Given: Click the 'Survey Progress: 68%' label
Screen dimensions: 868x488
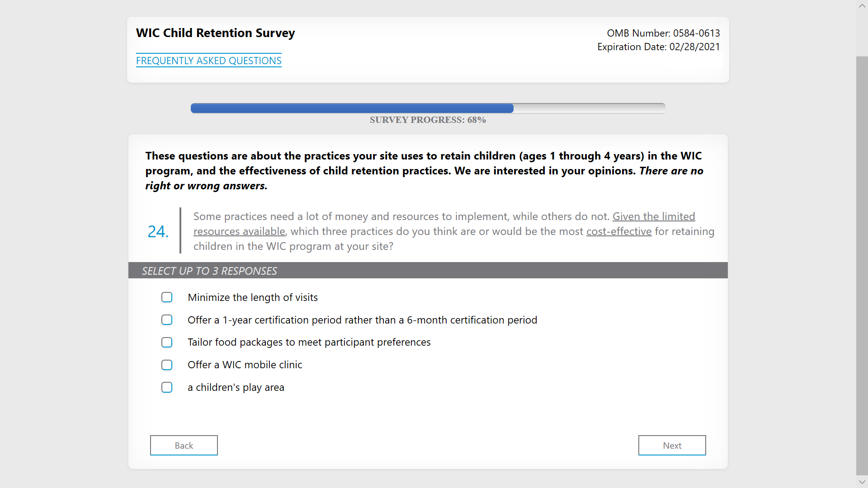Looking at the screenshot, I should (428, 120).
